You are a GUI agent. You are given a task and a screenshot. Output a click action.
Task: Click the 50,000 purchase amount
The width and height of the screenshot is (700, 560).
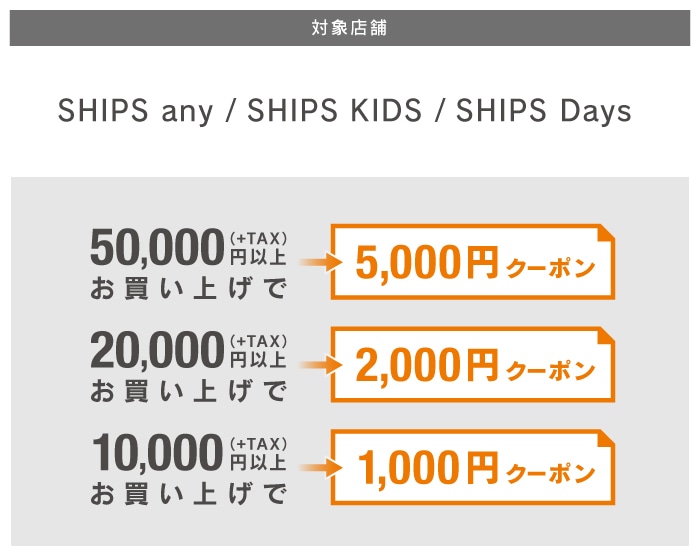pyautogui.click(x=155, y=247)
